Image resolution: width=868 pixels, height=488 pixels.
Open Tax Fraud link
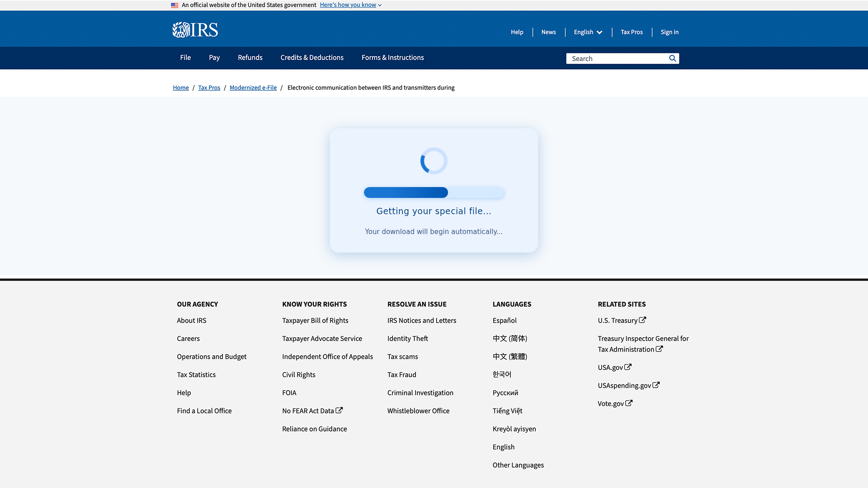click(x=401, y=375)
